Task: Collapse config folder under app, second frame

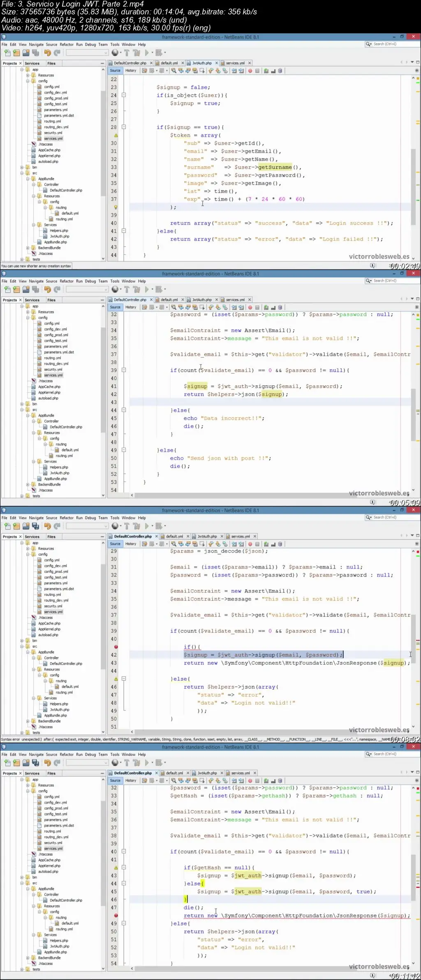Action: [x=28, y=318]
